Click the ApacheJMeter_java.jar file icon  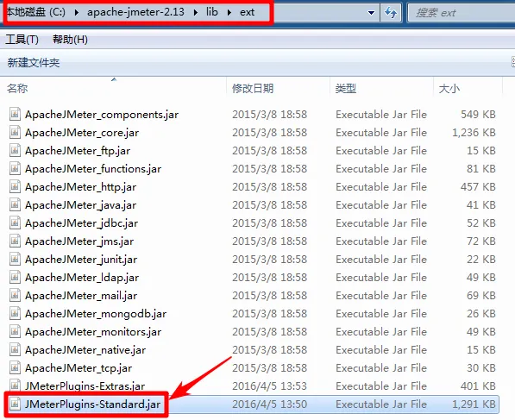pos(15,205)
